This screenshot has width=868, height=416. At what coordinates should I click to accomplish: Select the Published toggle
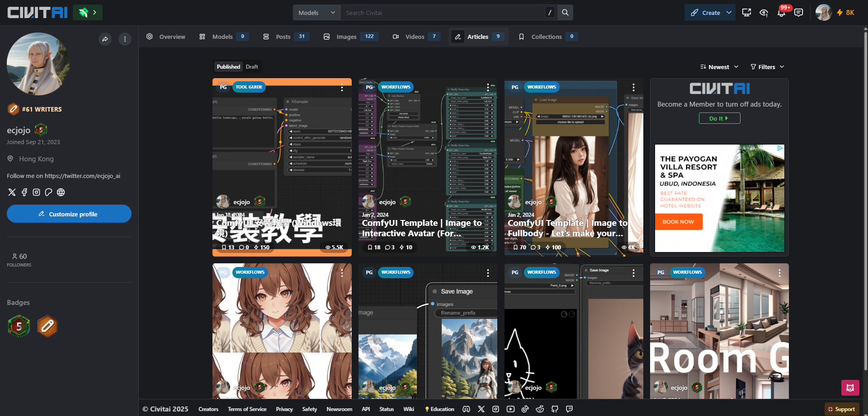tap(228, 67)
